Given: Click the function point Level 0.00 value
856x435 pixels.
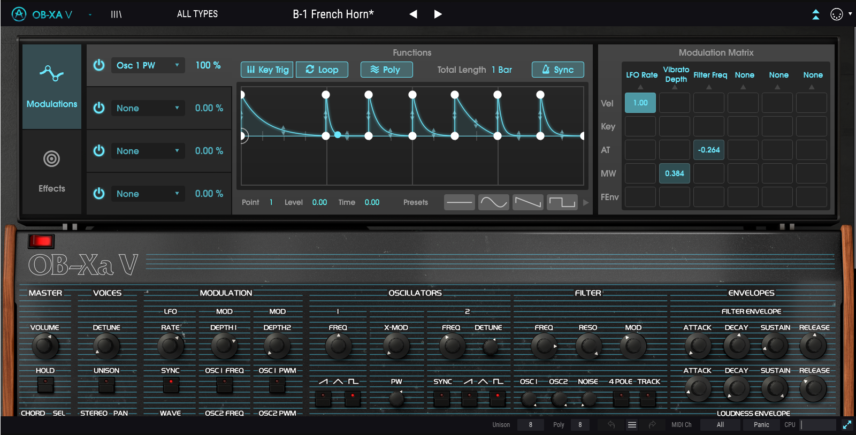Looking at the screenshot, I should (319, 202).
